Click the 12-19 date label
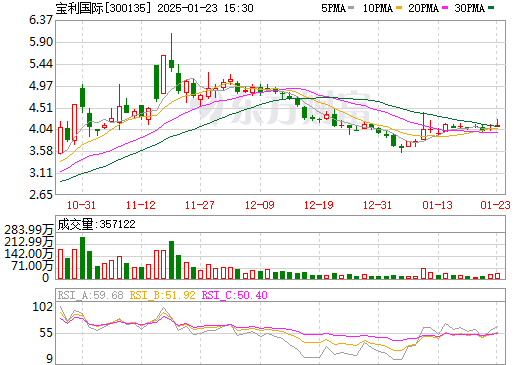The image size is (520, 365). tap(319, 205)
